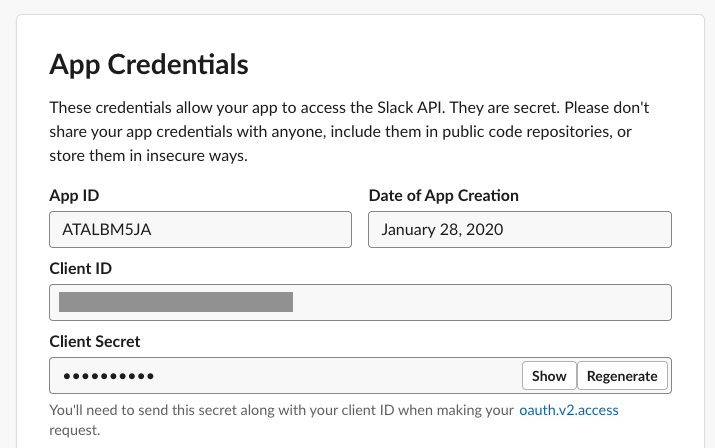Click the "store them in insecure ways" text line
Viewport: 715px width, 448px height.
pyautogui.click(x=147, y=155)
